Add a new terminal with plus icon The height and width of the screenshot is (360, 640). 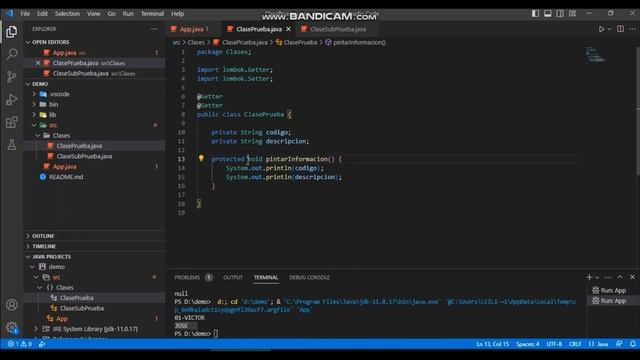tap(589, 277)
